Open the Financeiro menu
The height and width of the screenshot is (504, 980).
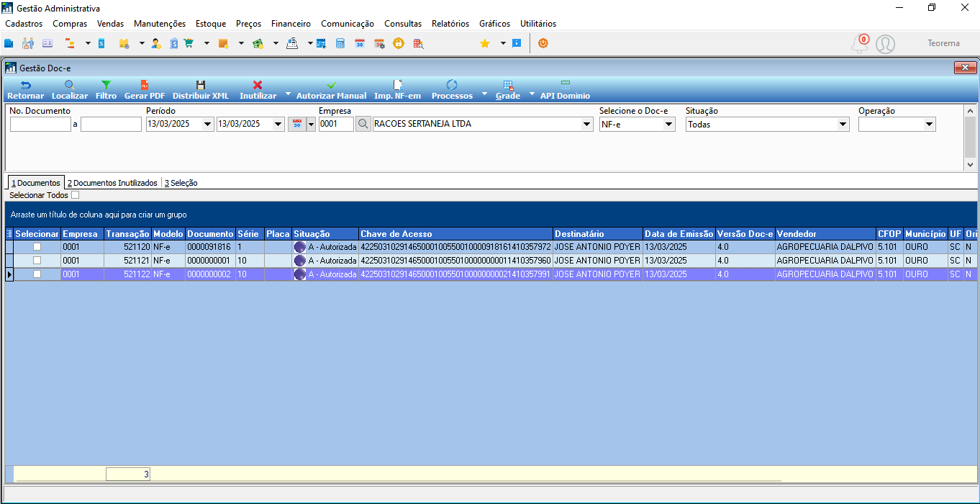coord(291,24)
